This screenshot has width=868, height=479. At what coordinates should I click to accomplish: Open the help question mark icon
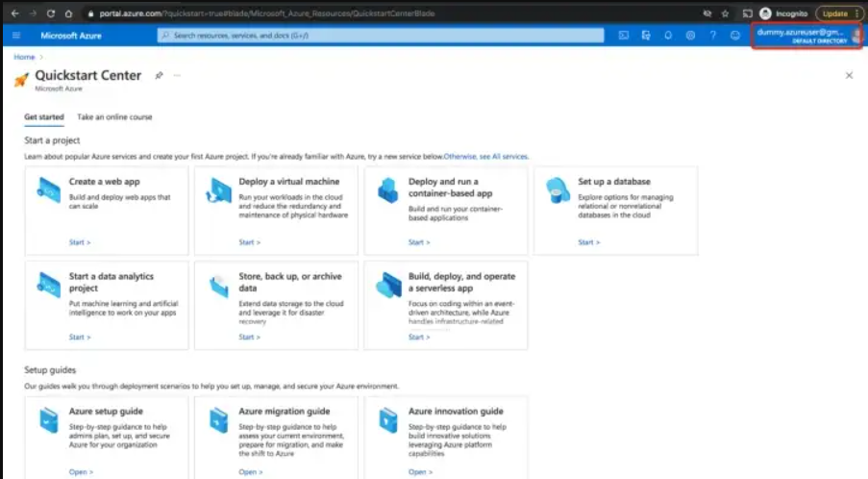(712, 36)
